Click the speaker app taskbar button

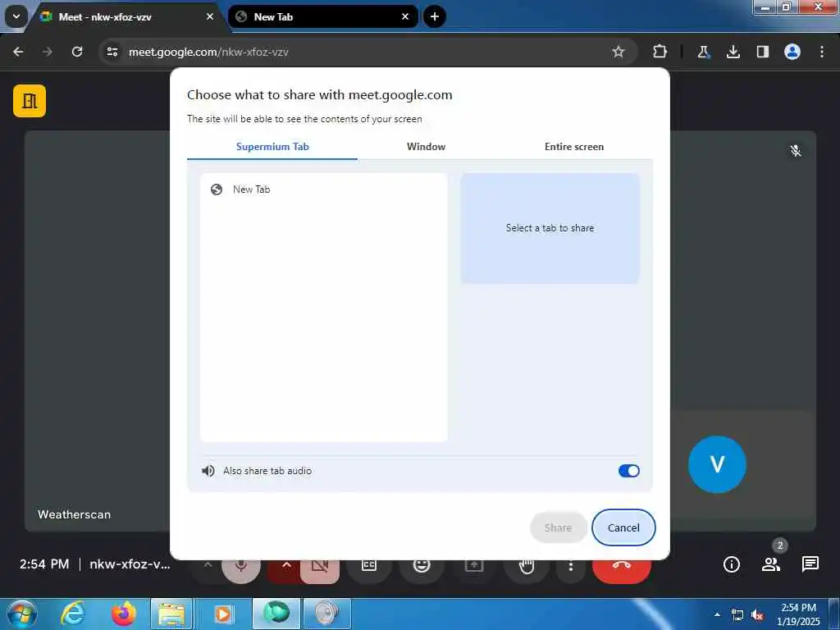pyautogui.click(x=326, y=614)
